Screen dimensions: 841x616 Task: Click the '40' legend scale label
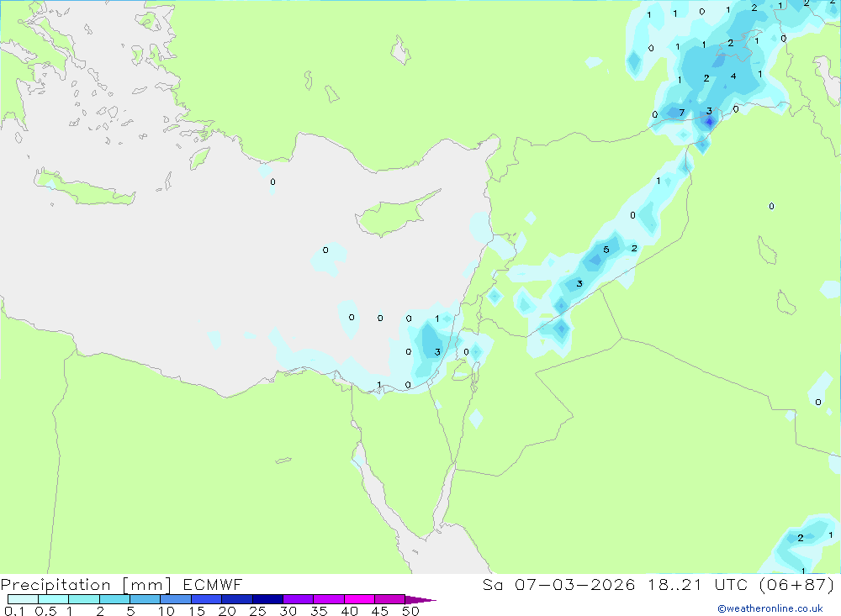click(x=350, y=611)
